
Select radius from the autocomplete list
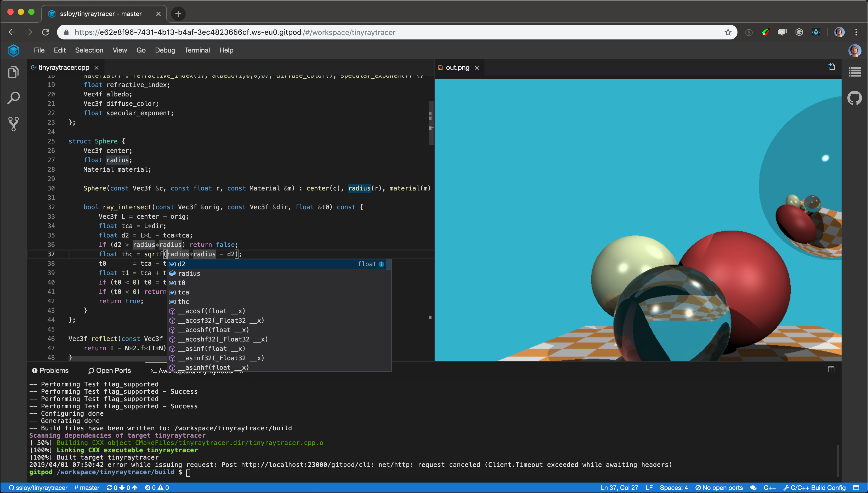[189, 273]
